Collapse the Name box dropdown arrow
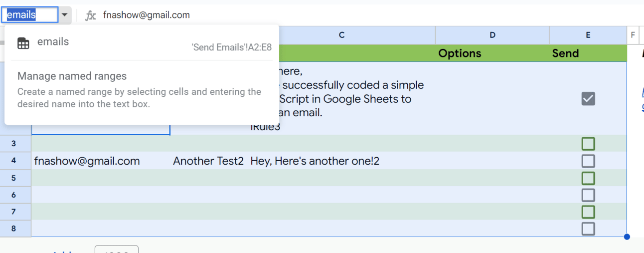 [x=65, y=15]
